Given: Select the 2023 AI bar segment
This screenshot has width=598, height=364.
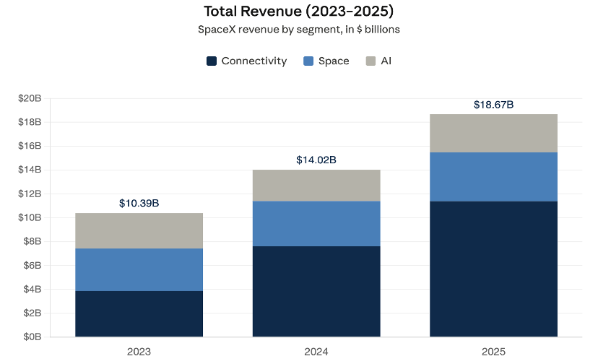Looking at the screenshot, I should (139, 231).
